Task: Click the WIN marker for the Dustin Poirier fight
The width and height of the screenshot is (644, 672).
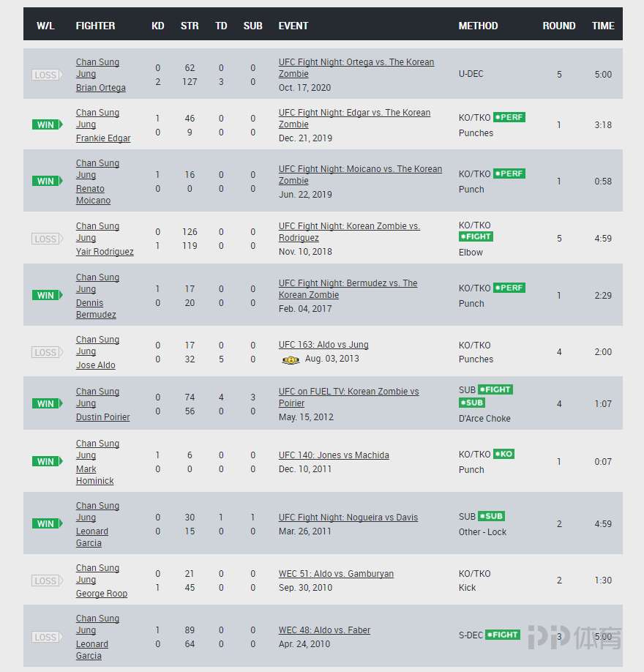Action: 47,403
